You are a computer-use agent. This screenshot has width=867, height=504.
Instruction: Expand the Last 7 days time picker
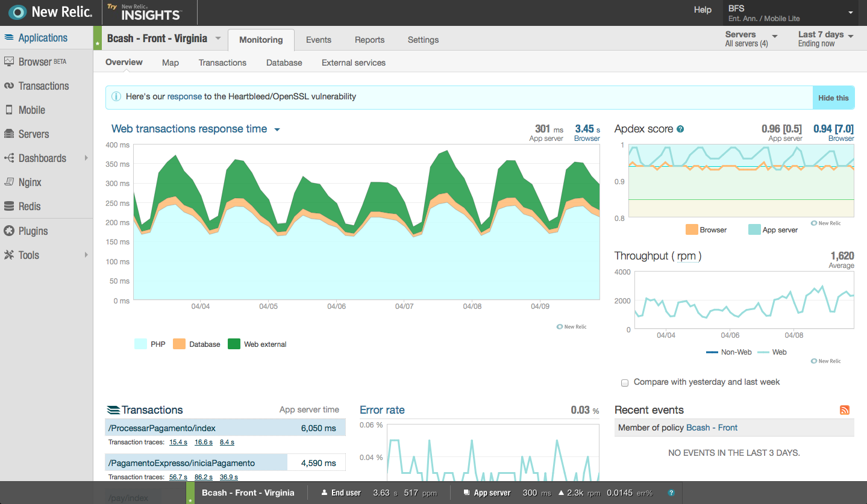(x=826, y=39)
